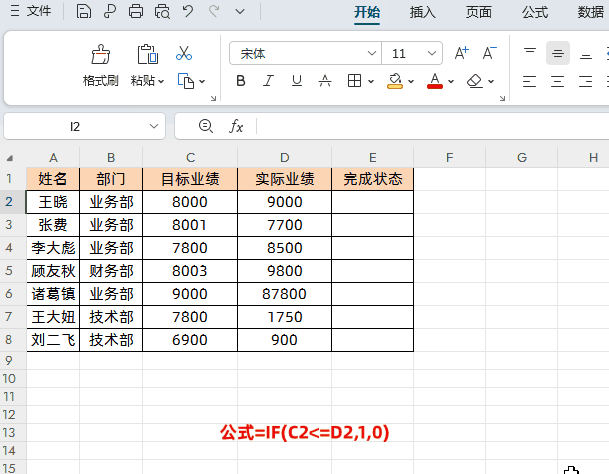Open the 文件 menu
The image size is (609, 474).
click(31, 11)
